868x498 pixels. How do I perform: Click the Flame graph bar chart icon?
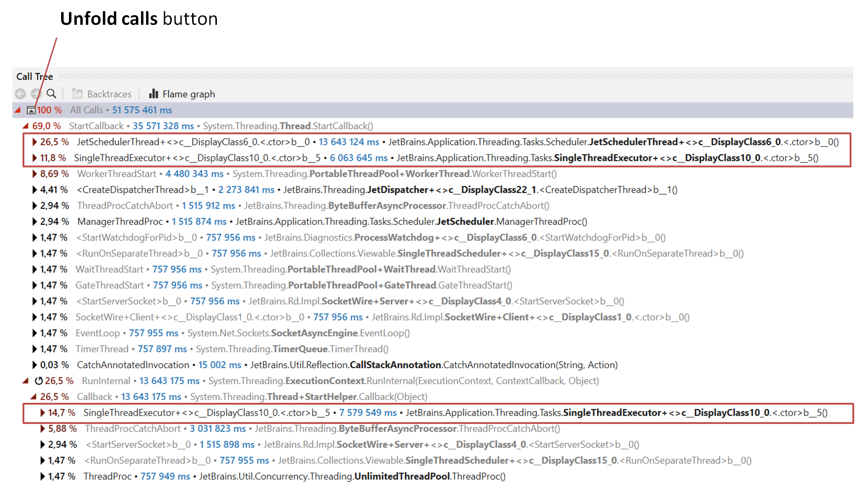tap(153, 94)
